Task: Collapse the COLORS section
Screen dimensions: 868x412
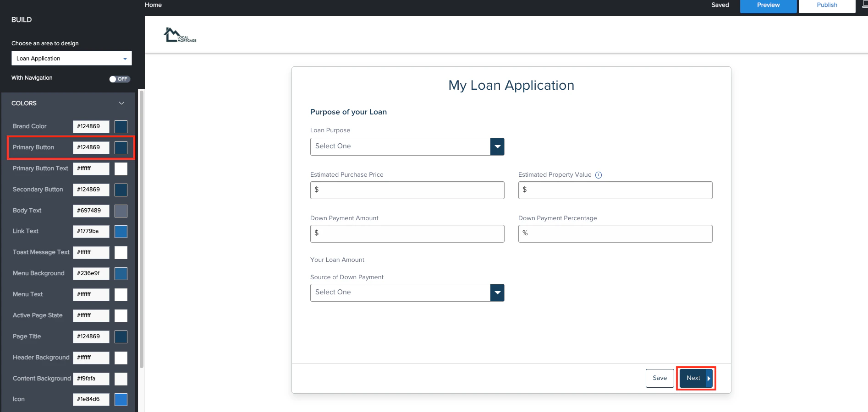Action: [121, 103]
